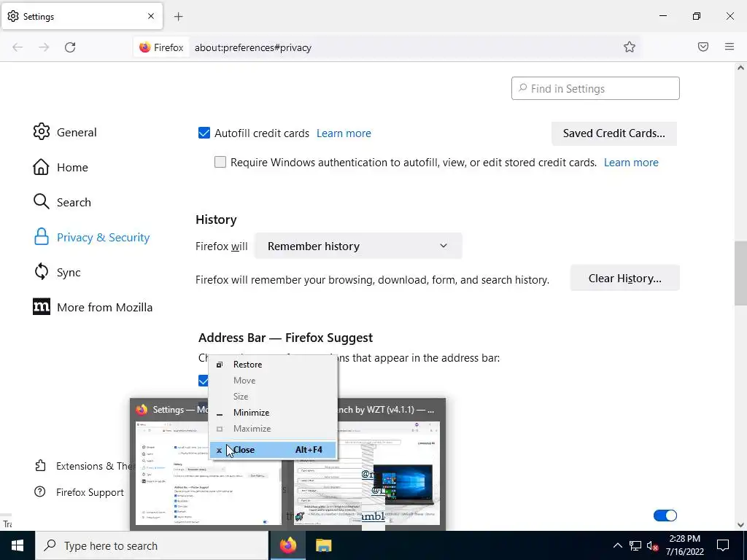Click the disabled Size menu entry
The image size is (747, 560).
[x=273, y=396]
